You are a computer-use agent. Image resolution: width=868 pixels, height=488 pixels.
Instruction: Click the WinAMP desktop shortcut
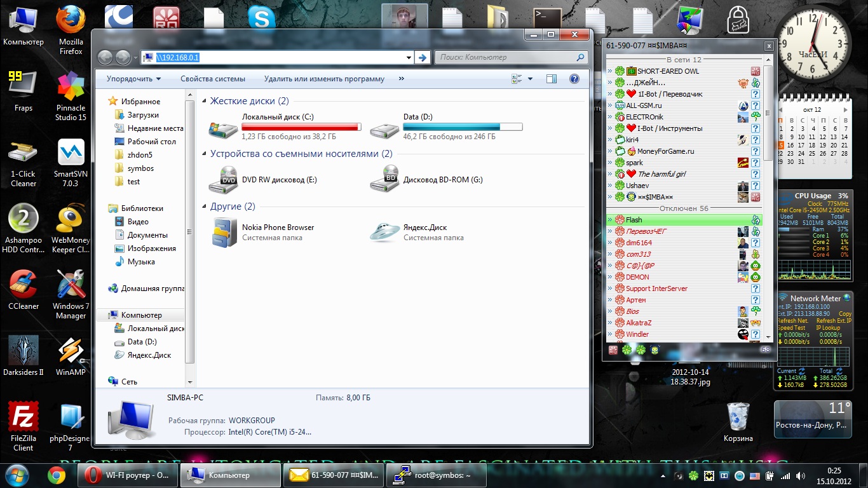pos(71,352)
